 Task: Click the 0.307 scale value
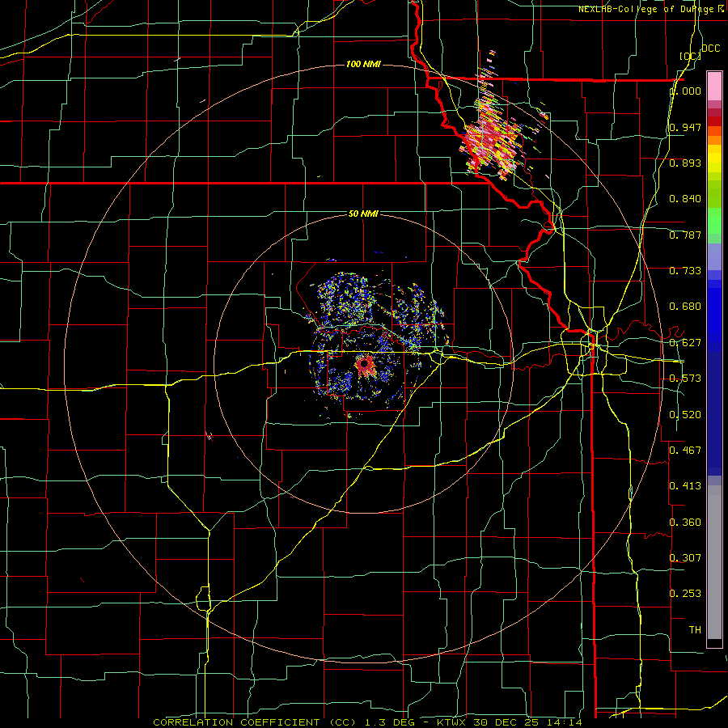click(685, 558)
